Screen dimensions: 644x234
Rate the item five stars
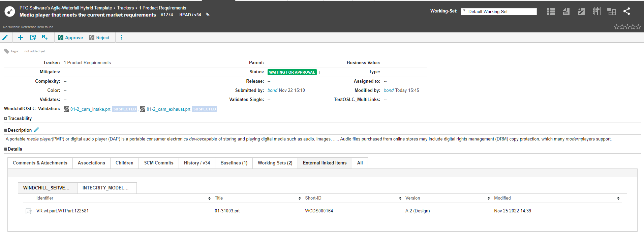click(x=638, y=27)
